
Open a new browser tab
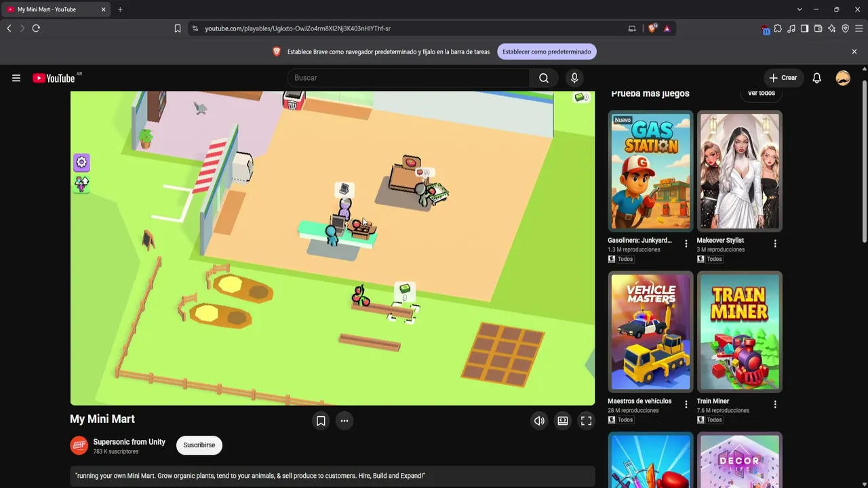tap(120, 9)
